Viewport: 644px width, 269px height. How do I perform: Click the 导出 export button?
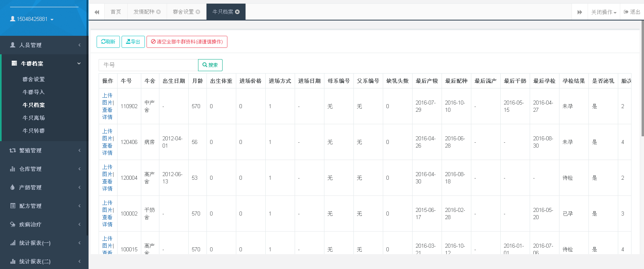point(133,42)
